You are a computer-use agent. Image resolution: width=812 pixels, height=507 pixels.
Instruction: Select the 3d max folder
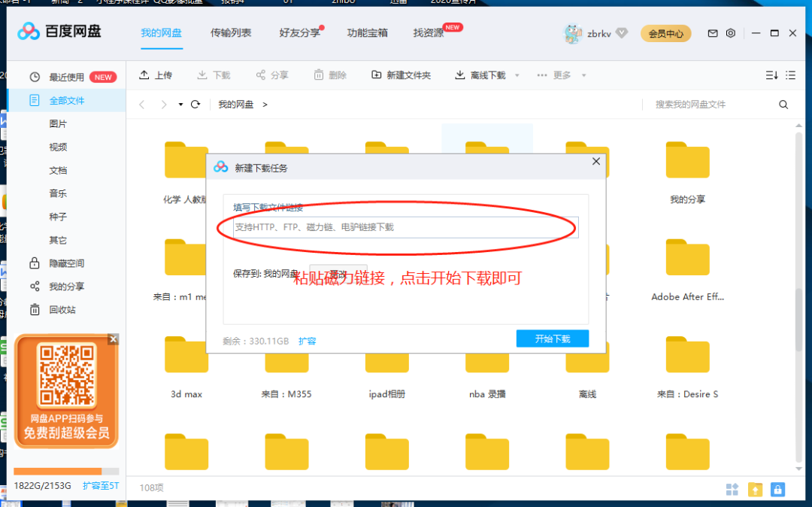click(x=186, y=368)
